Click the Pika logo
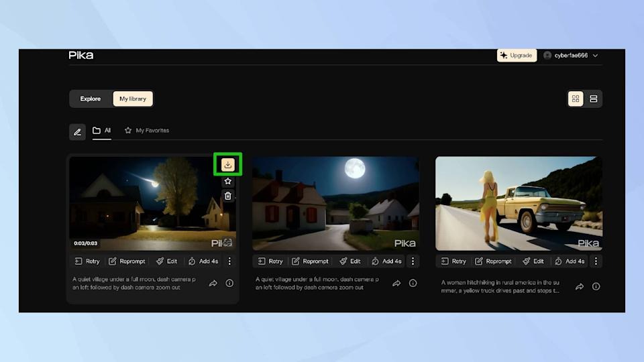 81,56
